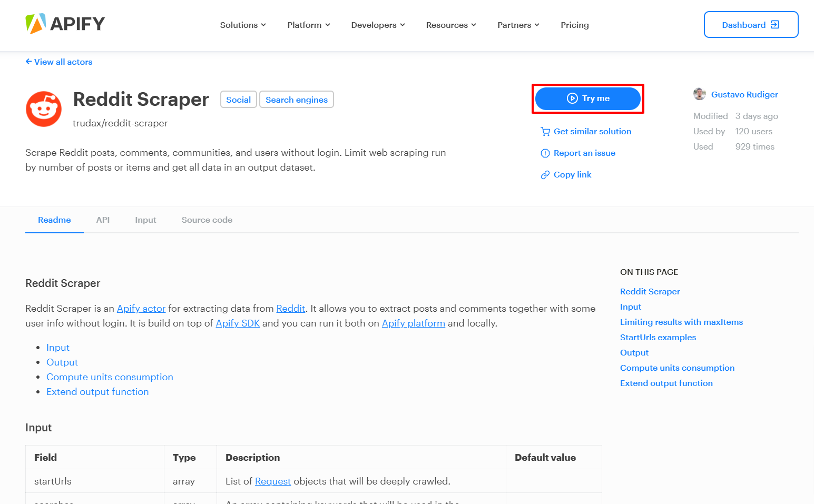Go to StartUrls examples section
The width and height of the screenshot is (814, 504).
(658, 338)
